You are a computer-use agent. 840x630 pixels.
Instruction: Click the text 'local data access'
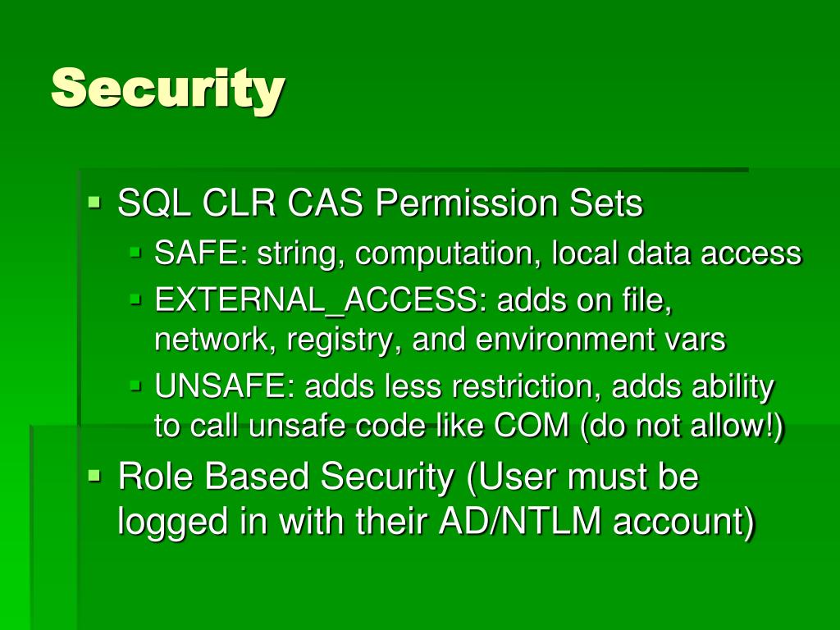(677, 253)
